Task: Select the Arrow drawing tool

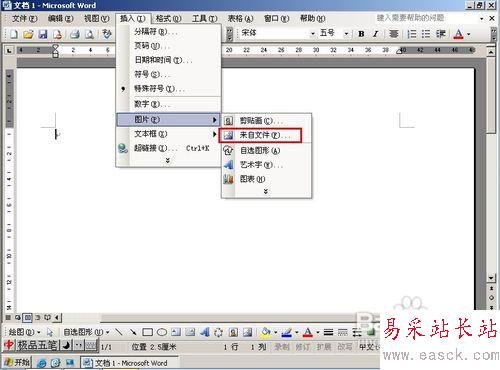Action: [133, 332]
